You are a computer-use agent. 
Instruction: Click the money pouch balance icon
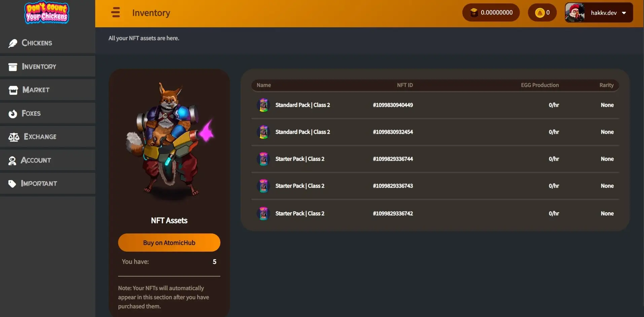(x=474, y=12)
